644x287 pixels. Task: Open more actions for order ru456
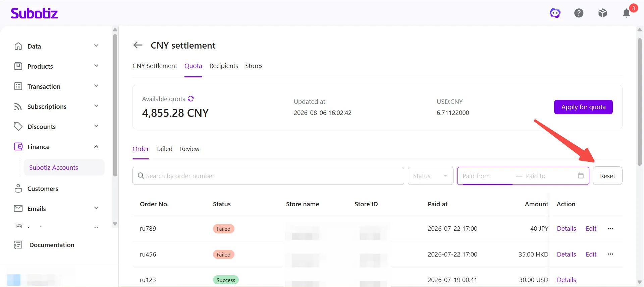coord(610,254)
